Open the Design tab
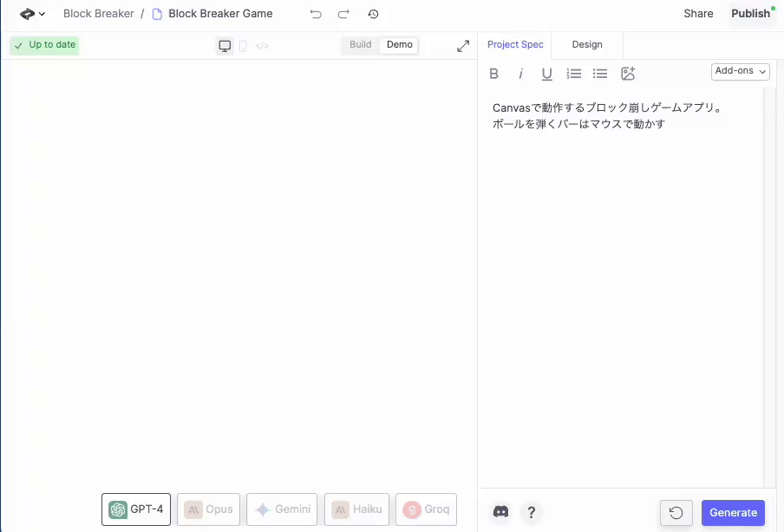 coord(587,44)
